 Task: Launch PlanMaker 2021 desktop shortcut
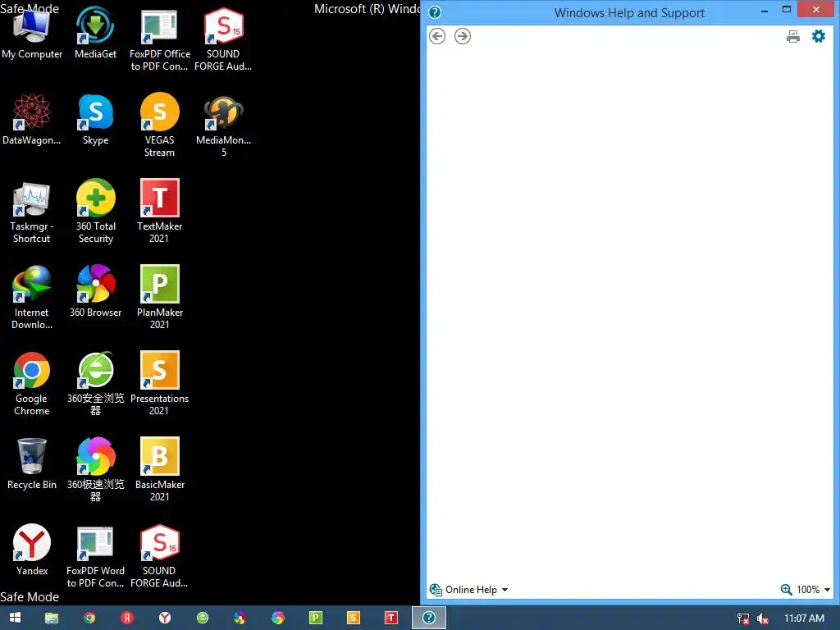tap(160, 298)
